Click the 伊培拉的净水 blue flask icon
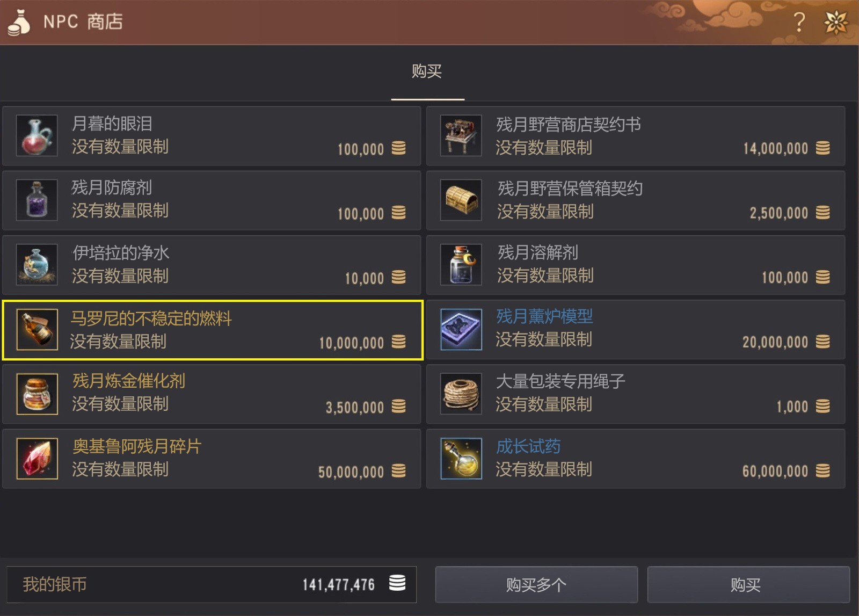The width and height of the screenshot is (859, 616). coord(37,265)
